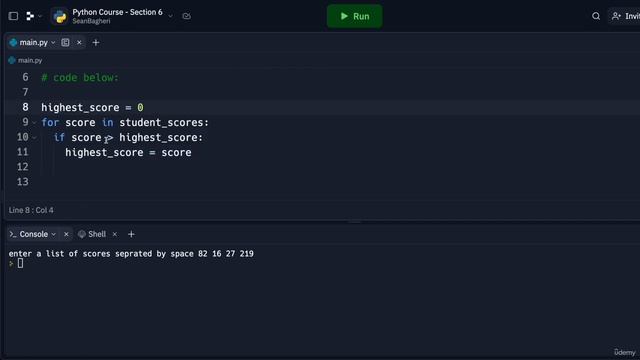The height and width of the screenshot is (360, 640).
Task: Click the empty line 12 number
Action: [22, 167]
